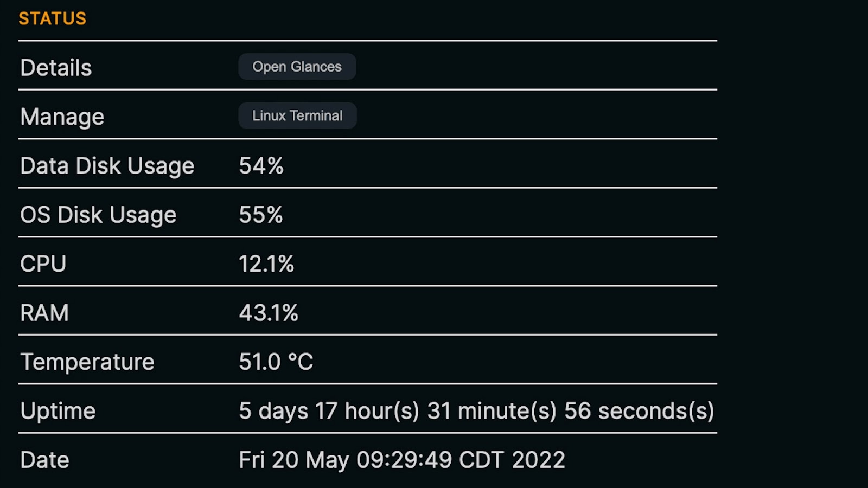The height and width of the screenshot is (488, 868).
Task: Click the 55% OS disk value
Action: (261, 215)
